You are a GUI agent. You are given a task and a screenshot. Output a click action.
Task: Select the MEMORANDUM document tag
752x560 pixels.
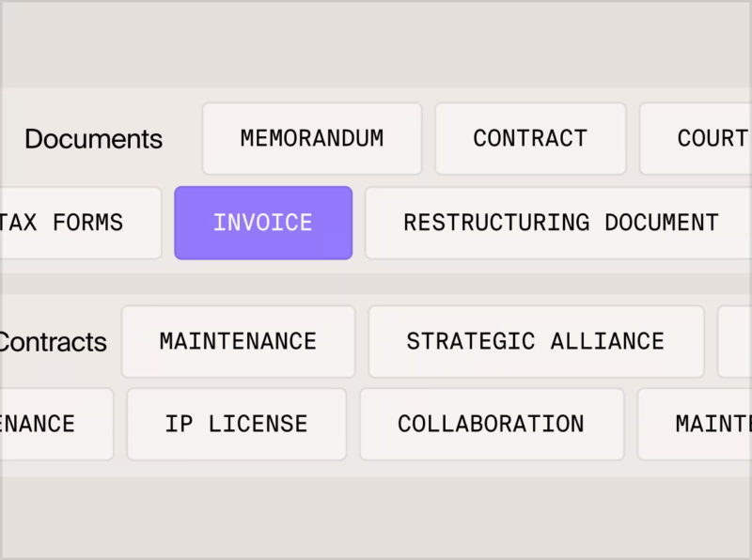(312, 139)
